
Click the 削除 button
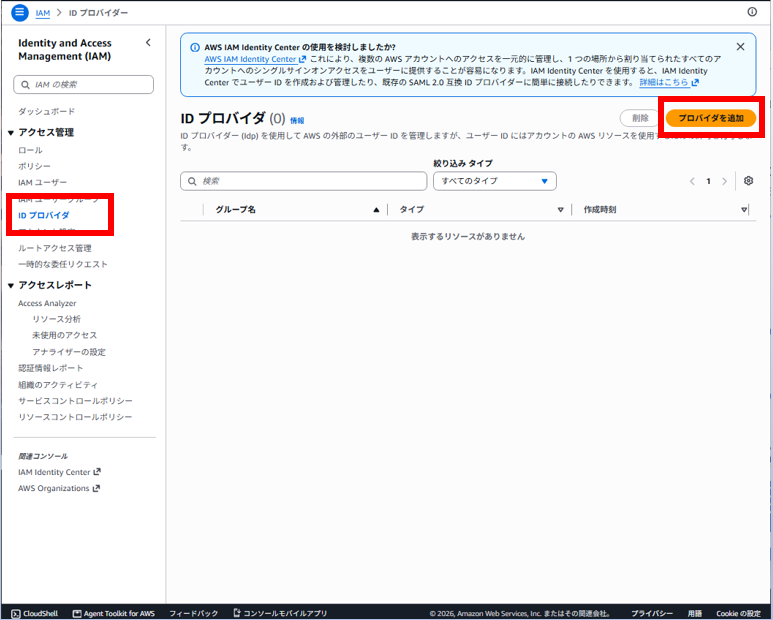click(x=640, y=118)
